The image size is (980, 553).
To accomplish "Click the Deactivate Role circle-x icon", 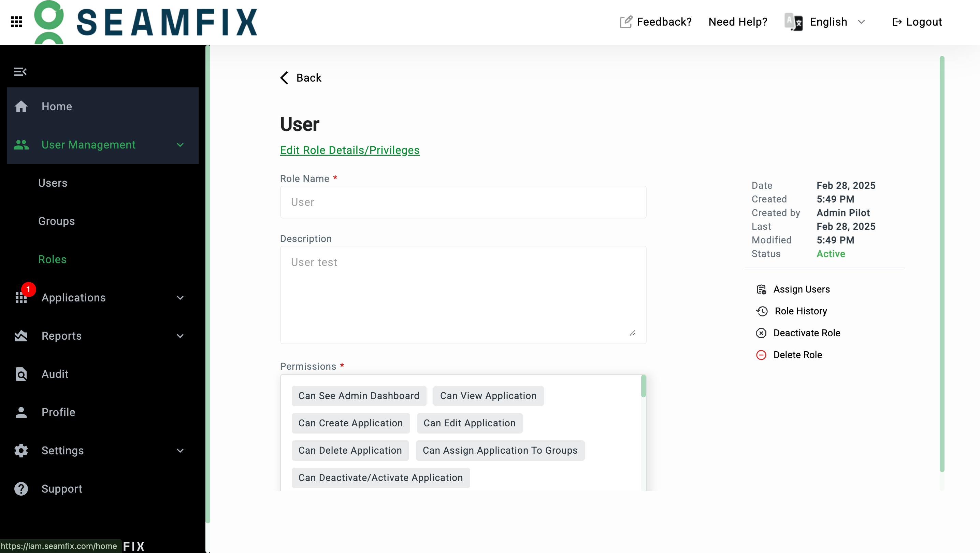I will click(x=761, y=333).
